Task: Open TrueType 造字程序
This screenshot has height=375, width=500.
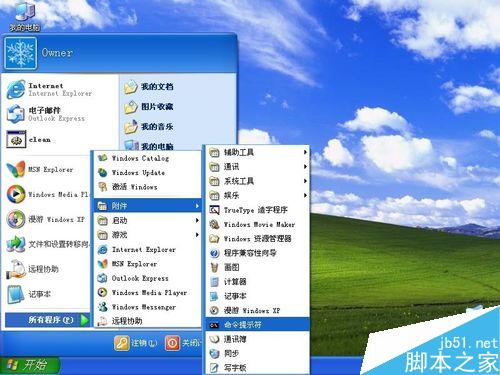Action: [258, 210]
